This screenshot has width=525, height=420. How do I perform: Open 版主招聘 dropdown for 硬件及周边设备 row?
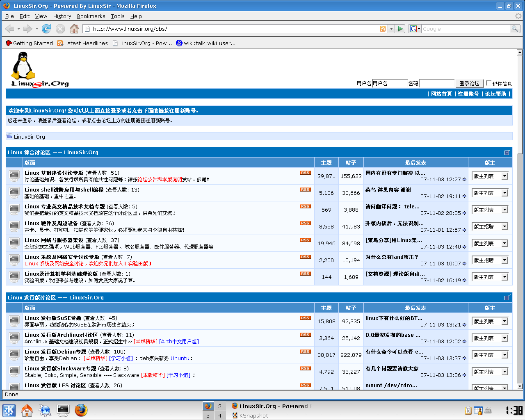tap(490, 226)
